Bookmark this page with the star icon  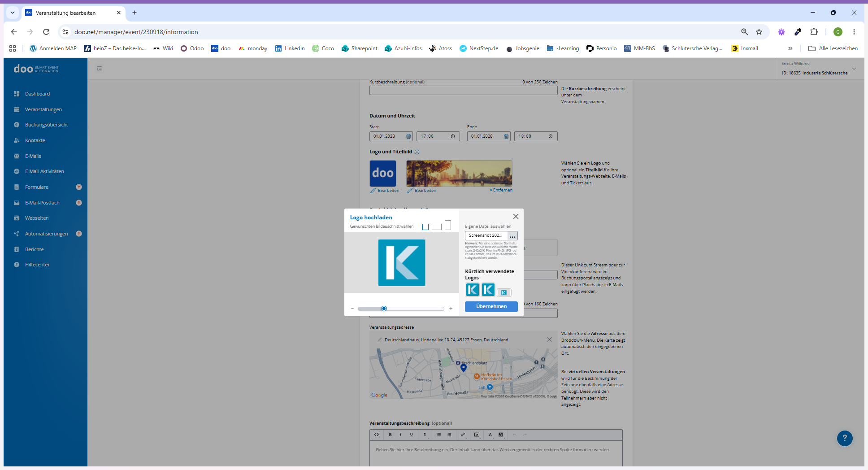point(759,32)
